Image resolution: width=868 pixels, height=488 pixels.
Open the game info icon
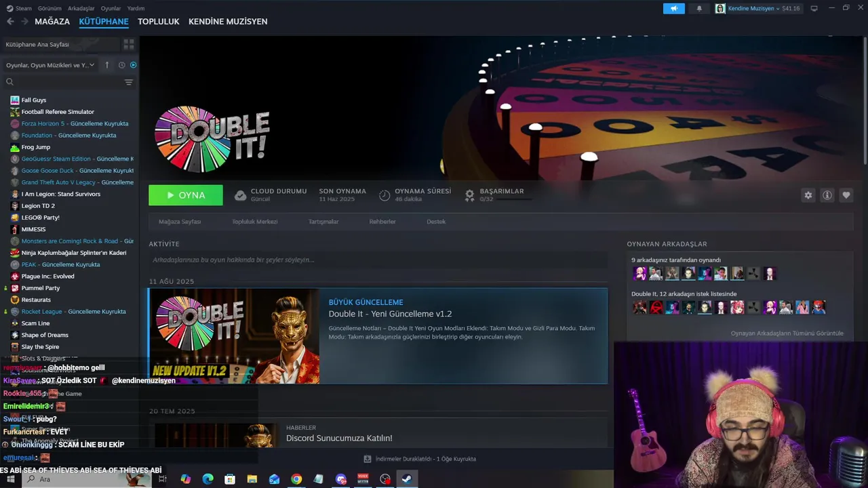(x=827, y=195)
